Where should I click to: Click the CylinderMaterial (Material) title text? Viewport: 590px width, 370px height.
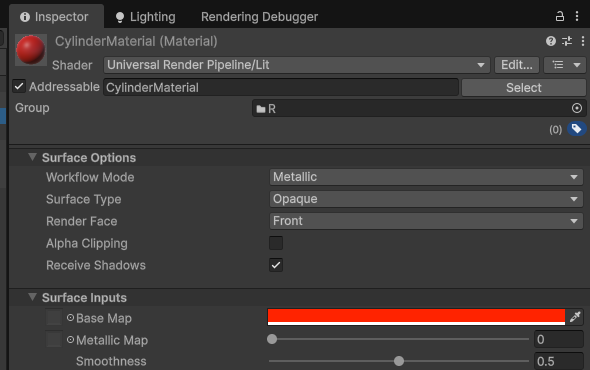coord(136,41)
